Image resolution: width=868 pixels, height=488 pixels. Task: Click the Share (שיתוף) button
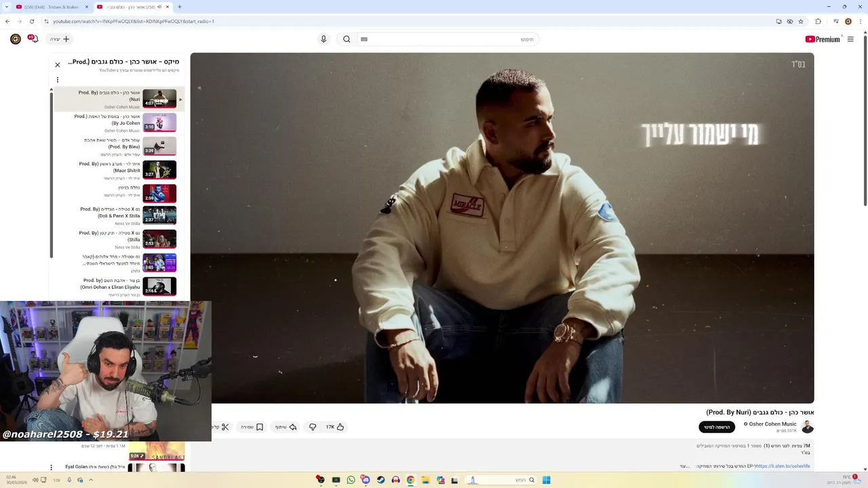(286, 427)
